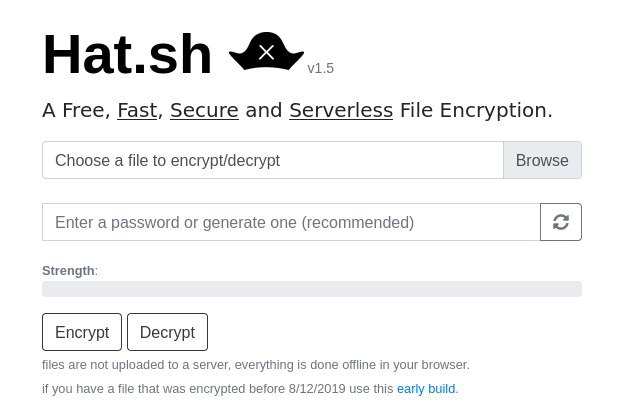Generate a random password with refresh icon
The height and width of the screenshot is (418, 627).
561,222
